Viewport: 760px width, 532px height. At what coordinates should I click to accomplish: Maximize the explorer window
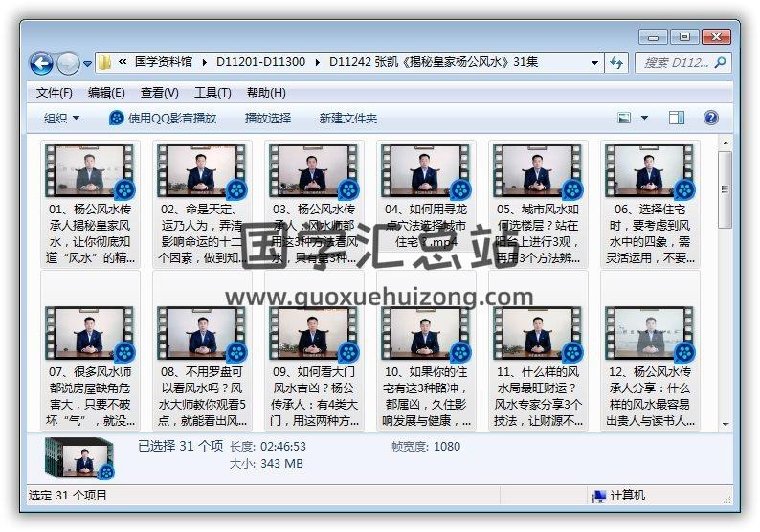(x=683, y=36)
